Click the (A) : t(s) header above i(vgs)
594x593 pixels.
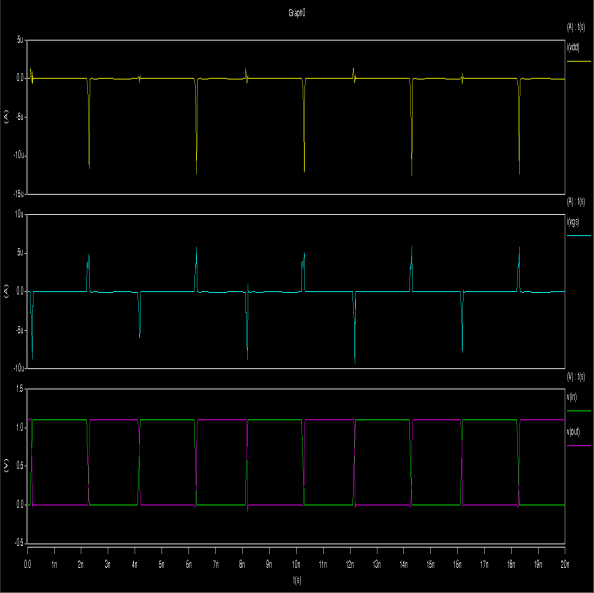(x=576, y=201)
